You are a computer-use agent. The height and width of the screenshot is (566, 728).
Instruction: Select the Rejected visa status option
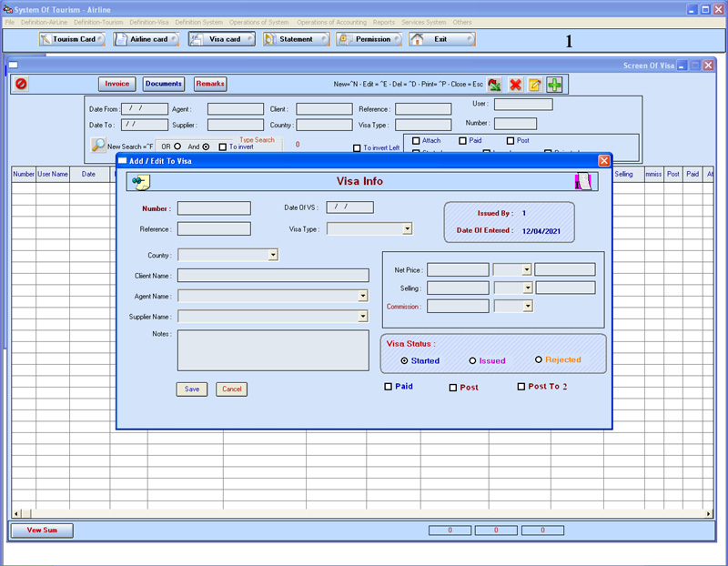(x=539, y=359)
